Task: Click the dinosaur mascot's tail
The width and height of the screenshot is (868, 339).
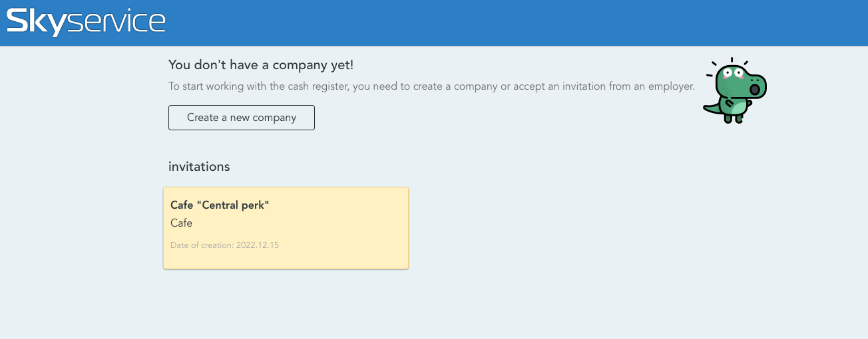Action: point(711,108)
